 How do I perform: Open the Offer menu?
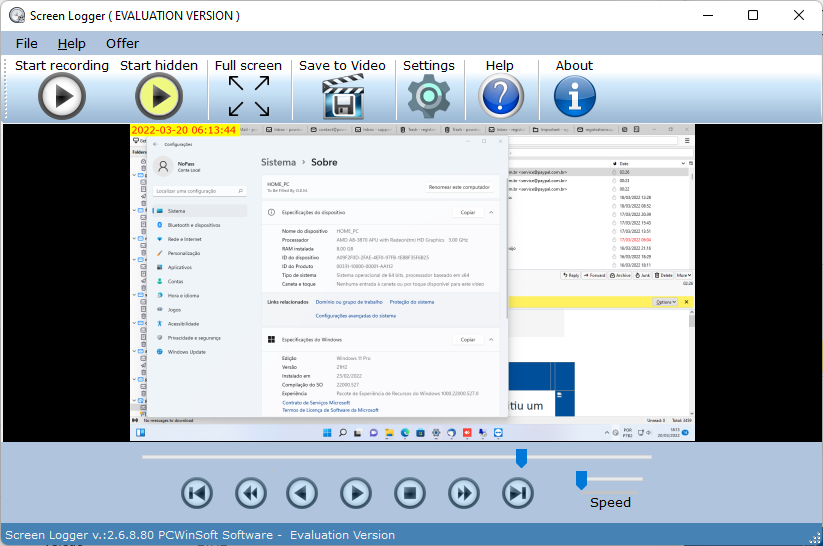pos(122,44)
